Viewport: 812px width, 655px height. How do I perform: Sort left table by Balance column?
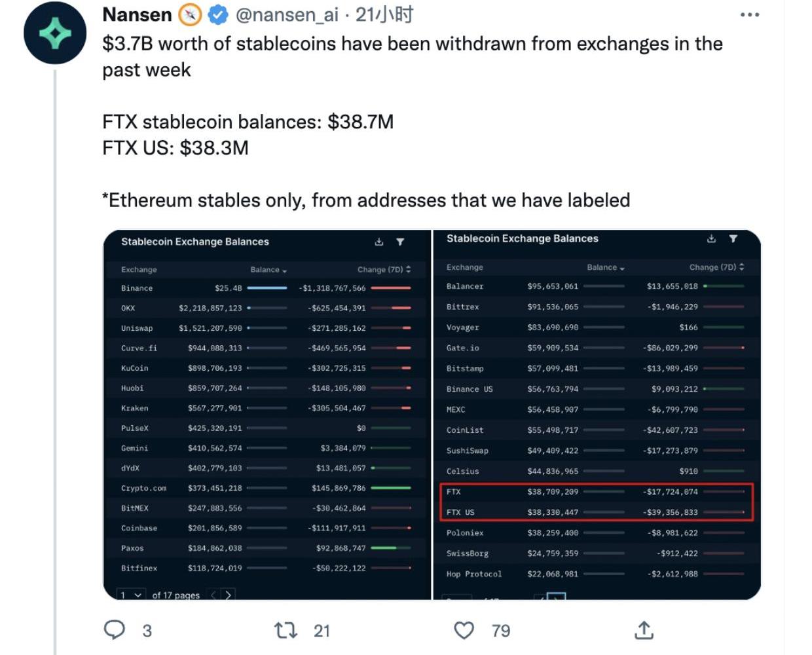coord(268,270)
